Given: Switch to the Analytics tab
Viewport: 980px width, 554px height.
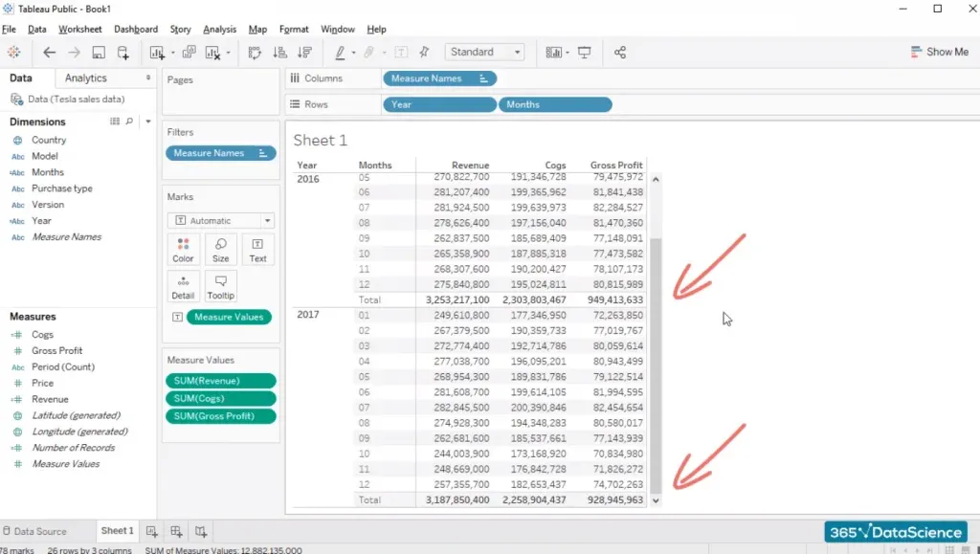Looking at the screenshot, I should click(x=86, y=78).
